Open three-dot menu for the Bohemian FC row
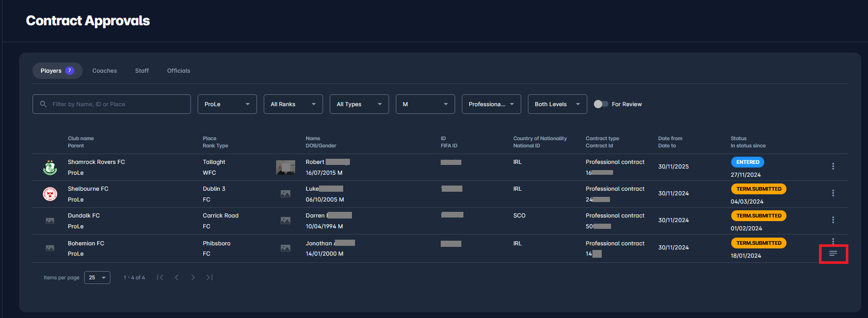This screenshot has width=868, height=318. coord(833,241)
